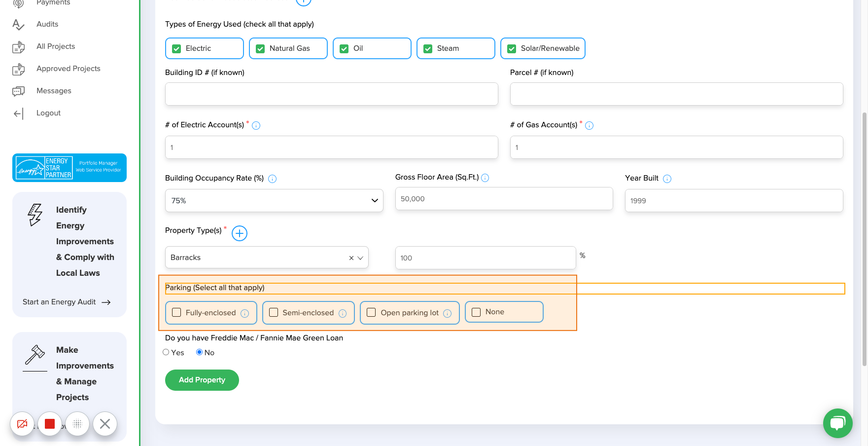The height and width of the screenshot is (446, 868).
Task: Open Audits from the sidebar
Action: coord(47,24)
